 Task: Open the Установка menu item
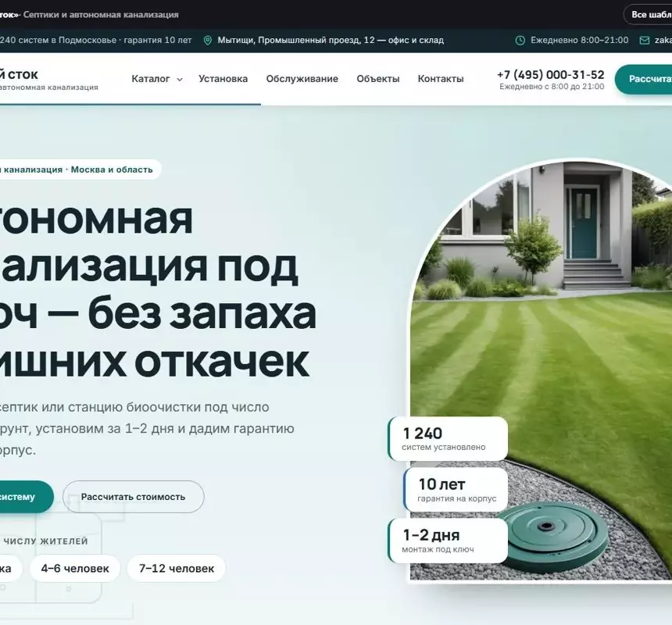(223, 79)
